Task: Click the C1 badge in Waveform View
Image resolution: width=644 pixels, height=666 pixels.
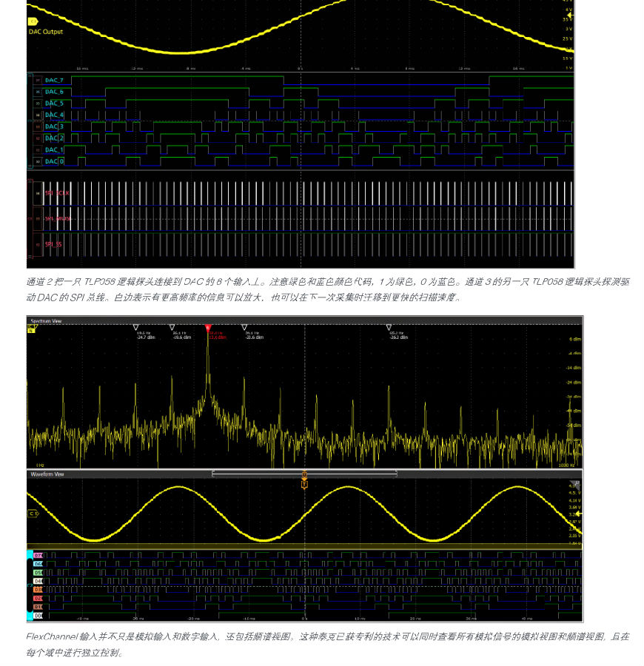Action: point(33,514)
